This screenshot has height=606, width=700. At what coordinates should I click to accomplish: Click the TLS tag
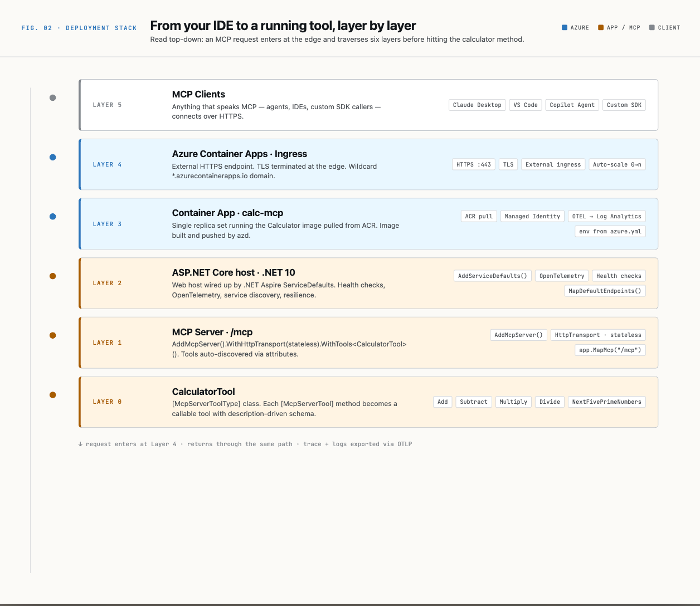[x=508, y=164]
